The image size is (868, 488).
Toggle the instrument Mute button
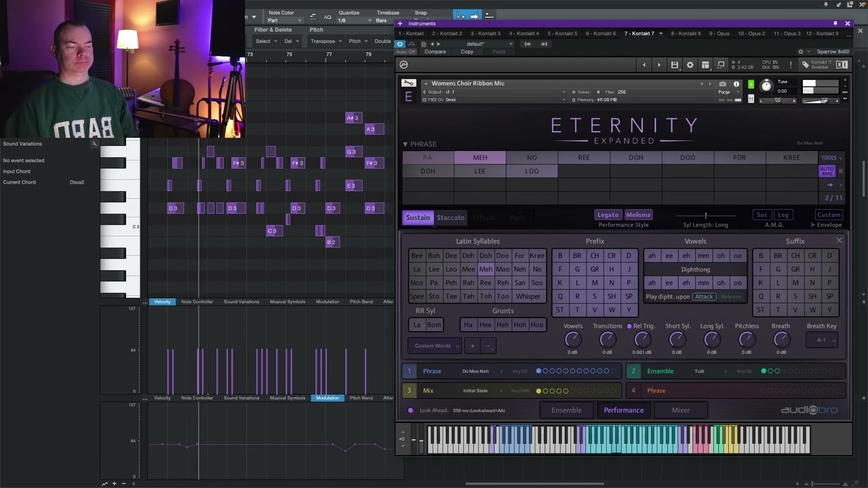pyautogui.click(x=751, y=98)
